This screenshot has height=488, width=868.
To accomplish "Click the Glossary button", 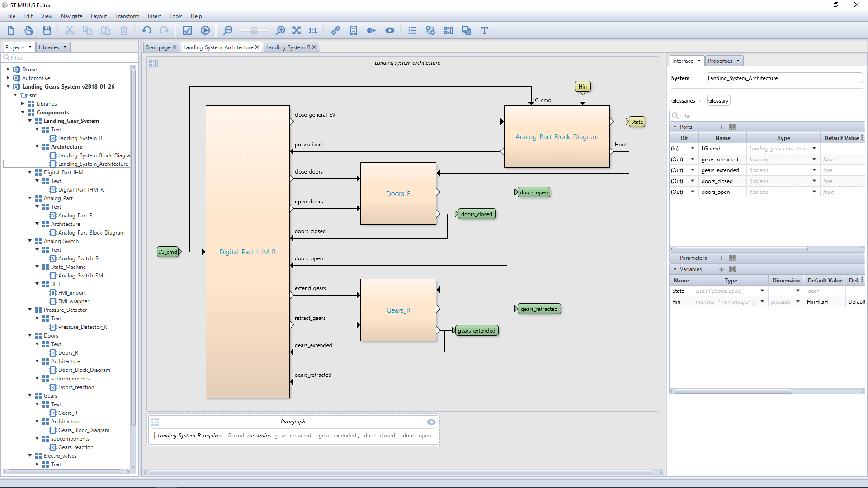I will click(718, 101).
